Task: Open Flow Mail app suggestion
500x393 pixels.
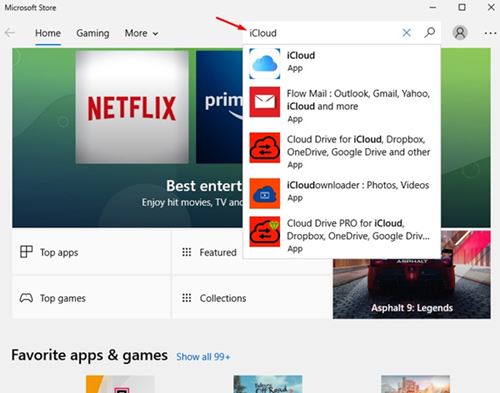Action: pos(342,105)
